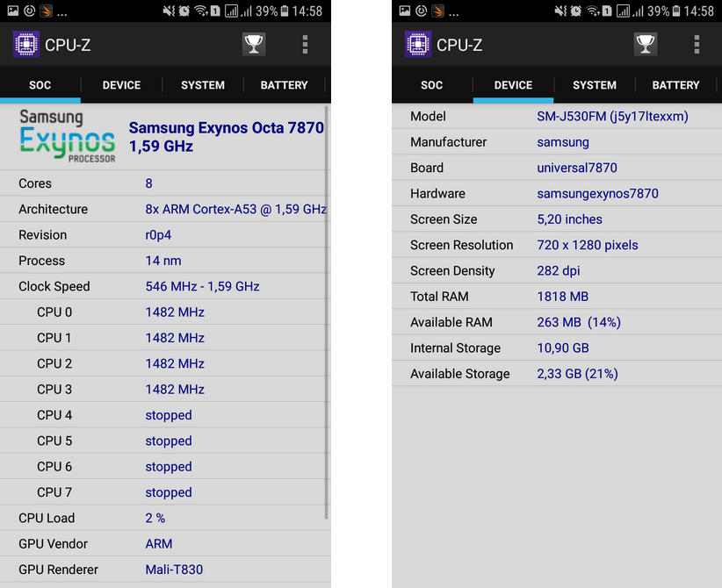Tap the CPU-Z app logo icon

pyautogui.click(x=25, y=44)
